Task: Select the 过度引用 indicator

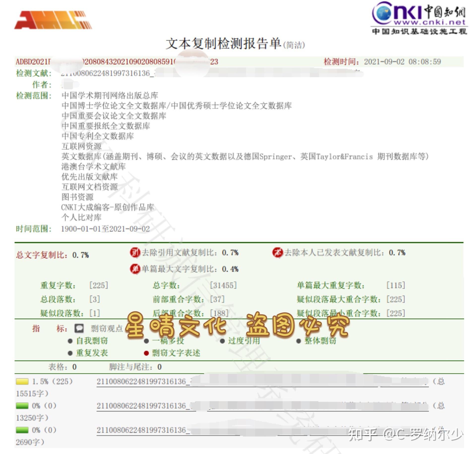Action: tap(240, 341)
